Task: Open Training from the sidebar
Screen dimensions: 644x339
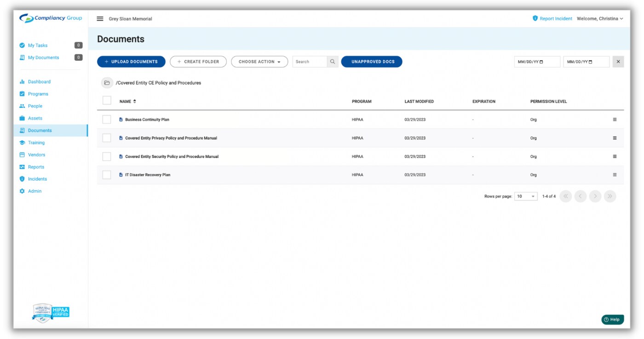Action: point(36,143)
